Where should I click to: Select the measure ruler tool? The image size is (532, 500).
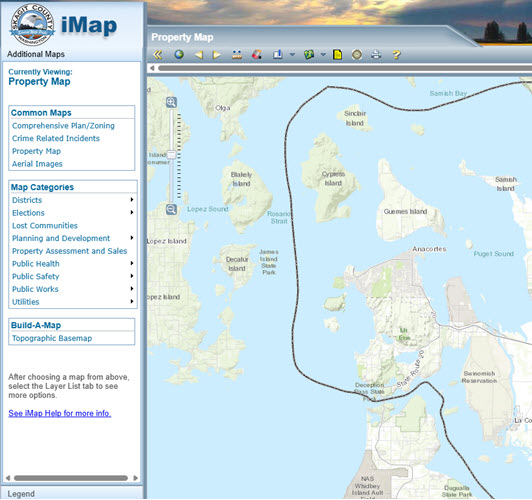click(x=237, y=55)
